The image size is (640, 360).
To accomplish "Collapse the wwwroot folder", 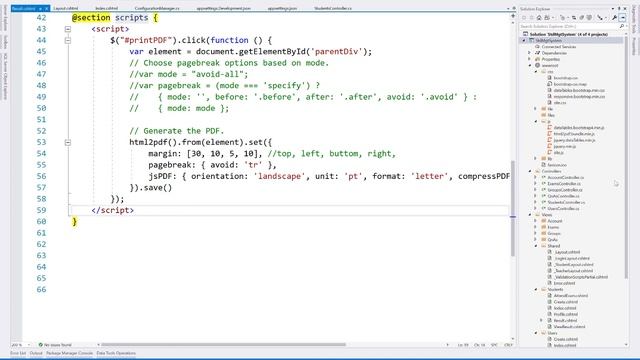I will pyautogui.click(x=530, y=65).
